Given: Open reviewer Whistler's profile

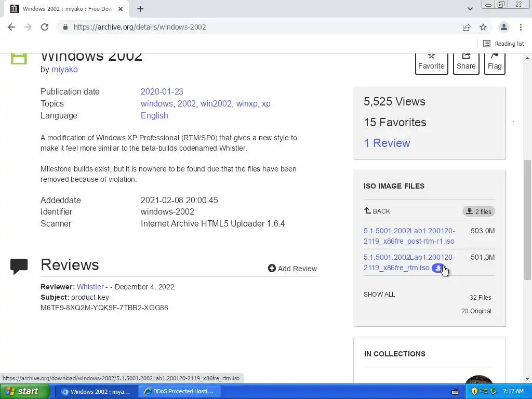Looking at the screenshot, I should pos(90,287).
